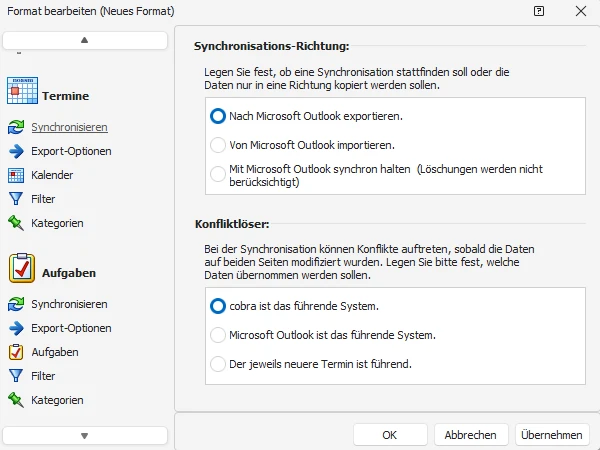This screenshot has height=450, width=600.
Task: Open Kategorien under Aufgaben
Action: (57, 400)
